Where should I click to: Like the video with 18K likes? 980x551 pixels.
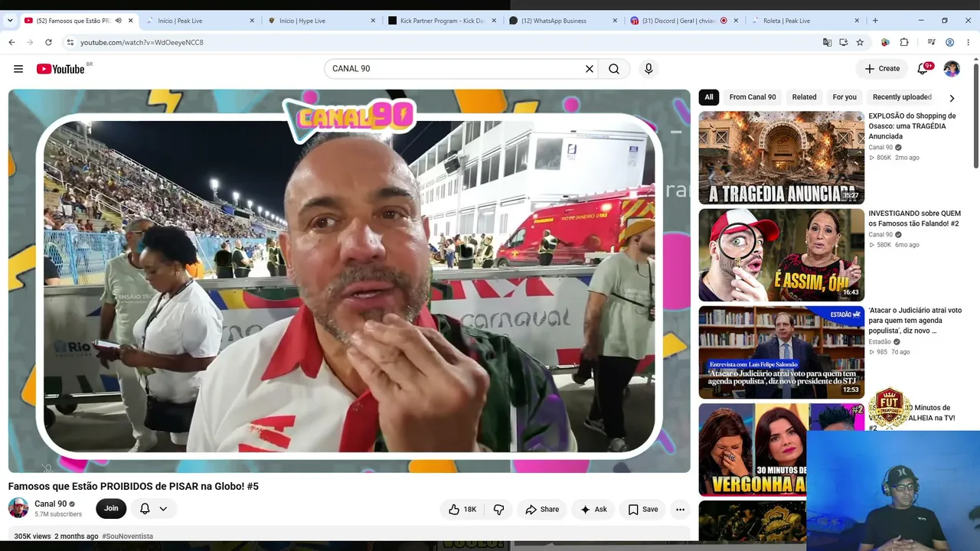(462, 509)
